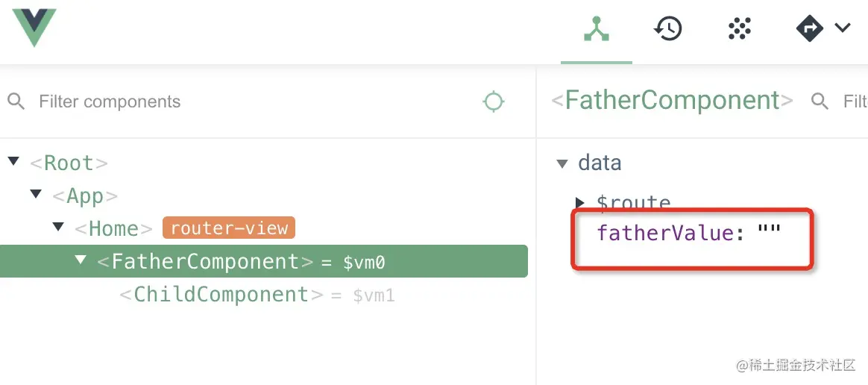Click the fatherValue data field

tap(688, 234)
